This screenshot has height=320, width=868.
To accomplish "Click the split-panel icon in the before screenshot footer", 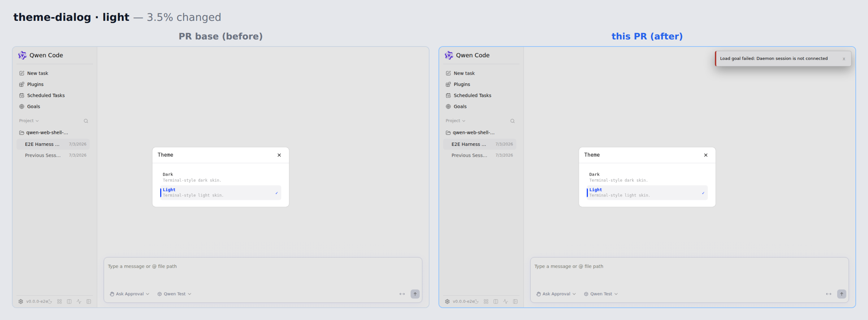I will coord(69,301).
